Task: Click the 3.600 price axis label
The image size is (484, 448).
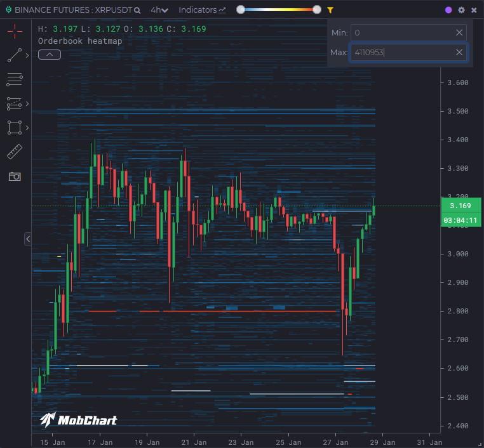Action: point(458,82)
